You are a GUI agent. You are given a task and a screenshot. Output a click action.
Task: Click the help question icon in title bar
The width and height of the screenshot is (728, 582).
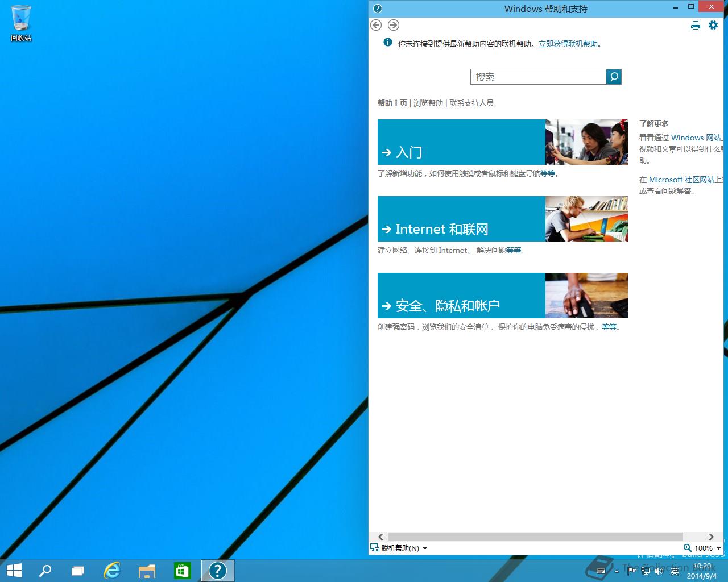[378, 9]
